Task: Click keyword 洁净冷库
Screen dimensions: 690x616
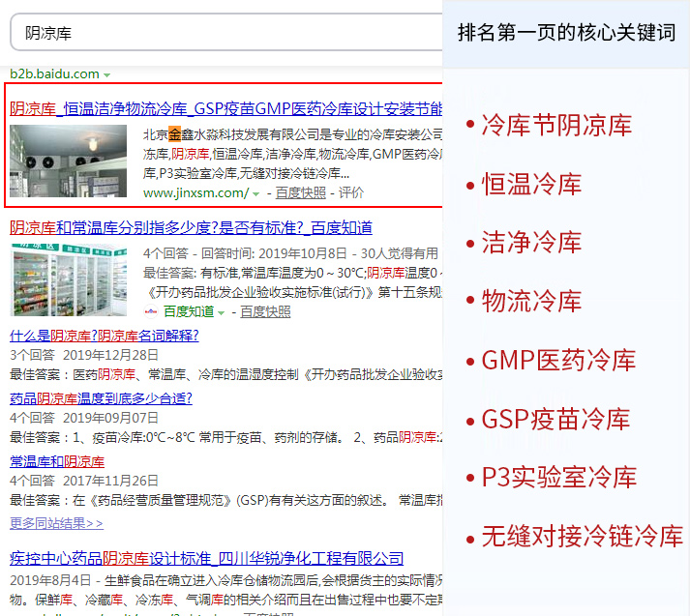Action: 531,243
